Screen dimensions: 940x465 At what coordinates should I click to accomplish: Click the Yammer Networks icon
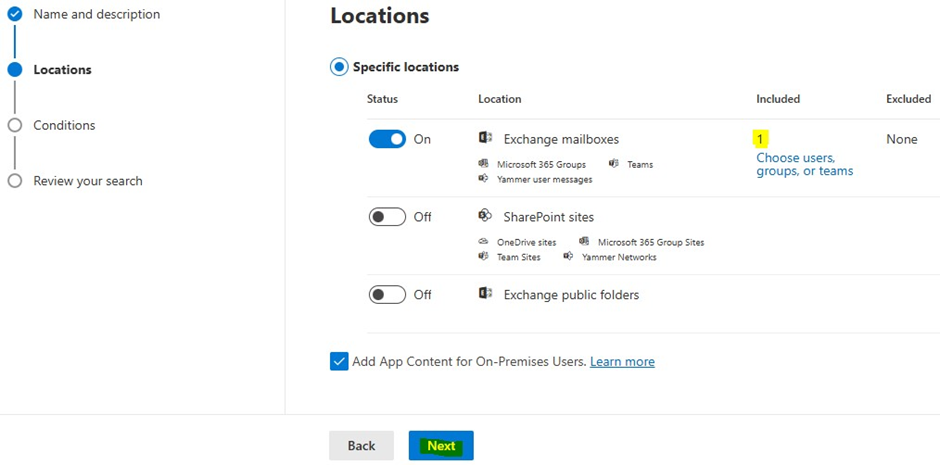[x=569, y=257]
